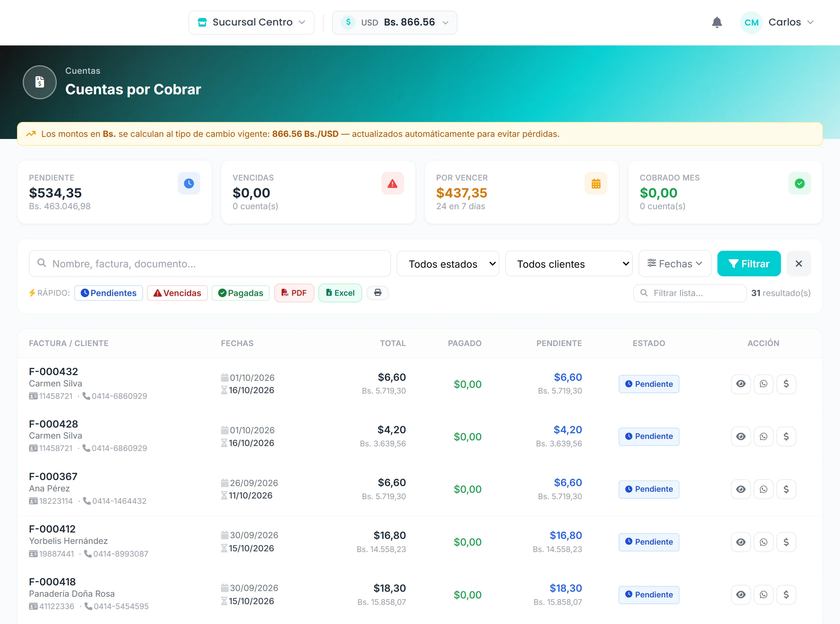Viewport: 840px width, 624px height.
Task: Open the notifications bell
Action: click(x=717, y=22)
